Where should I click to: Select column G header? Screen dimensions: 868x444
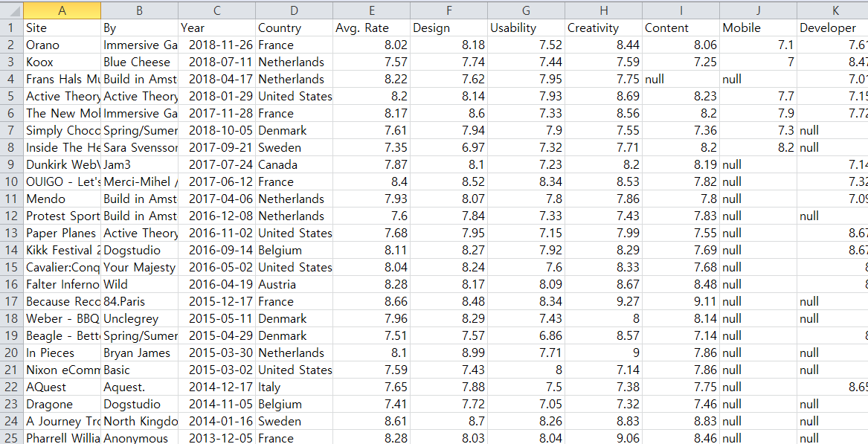[x=526, y=10]
